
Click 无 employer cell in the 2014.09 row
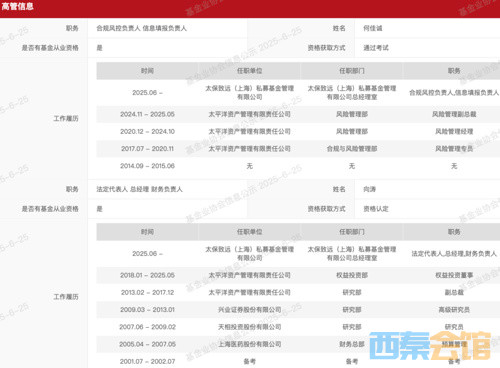click(x=249, y=166)
